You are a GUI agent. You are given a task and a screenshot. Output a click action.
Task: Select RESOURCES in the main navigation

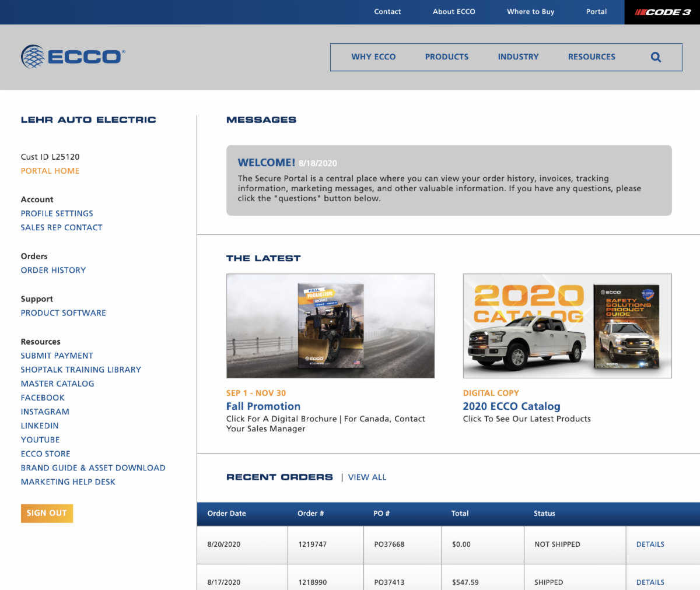[x=591, y=57]
